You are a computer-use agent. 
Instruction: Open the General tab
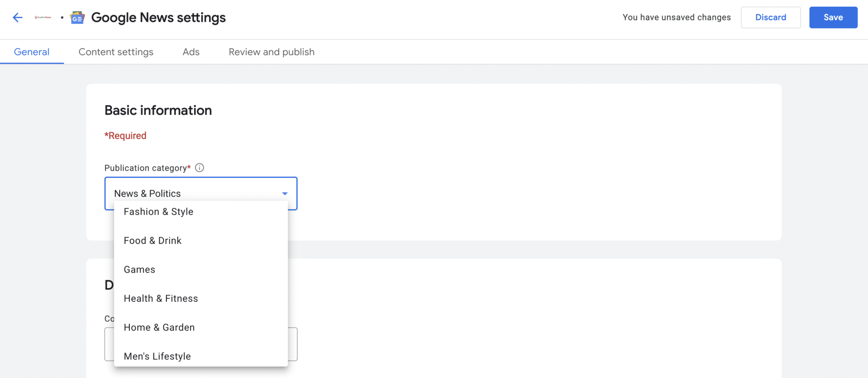[x=32, y=52]
